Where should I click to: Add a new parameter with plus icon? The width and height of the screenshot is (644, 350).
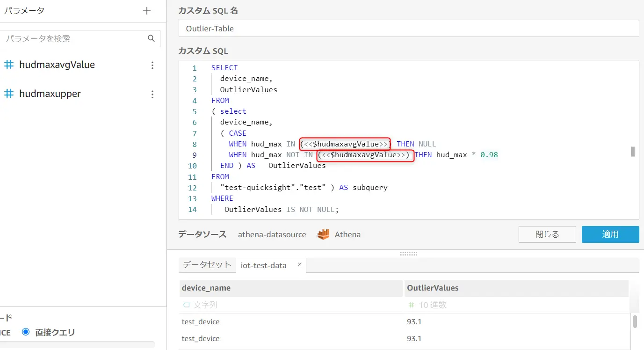(x=147, y=11)
